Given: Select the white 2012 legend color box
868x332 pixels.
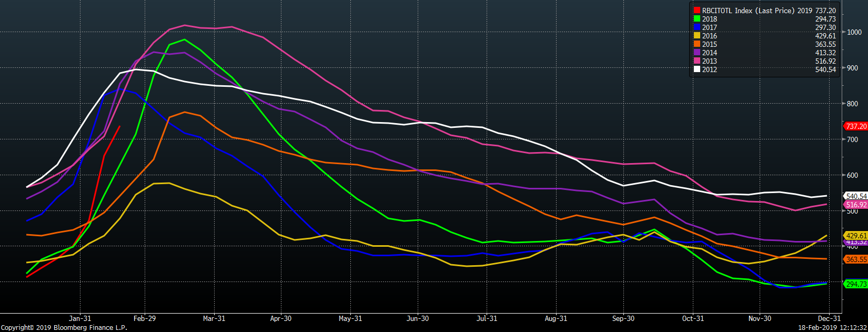Looking at the screenshot, I should [697, 69].
